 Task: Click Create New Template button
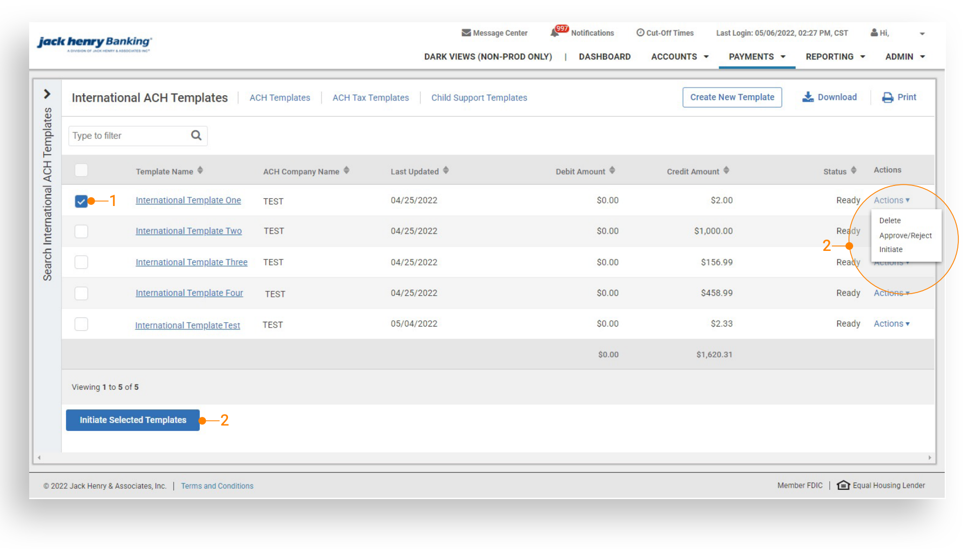[732, 97]
